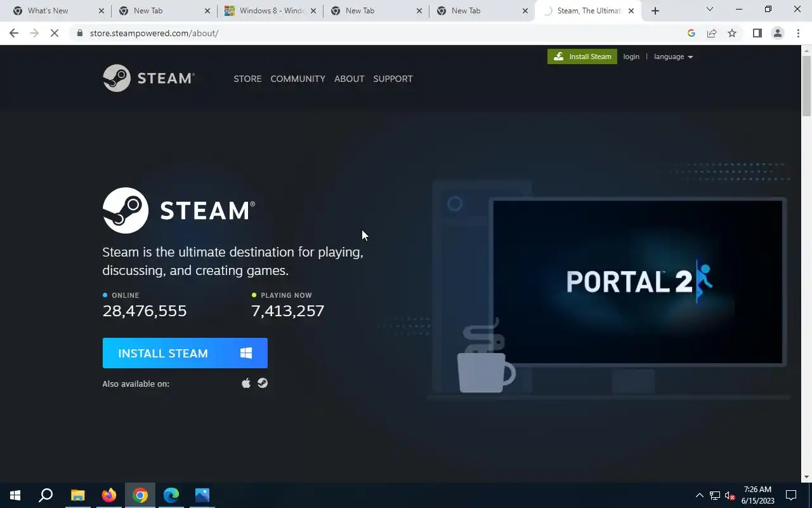
Task: Open the SUPPORT menu item
Action: point(393,79)
